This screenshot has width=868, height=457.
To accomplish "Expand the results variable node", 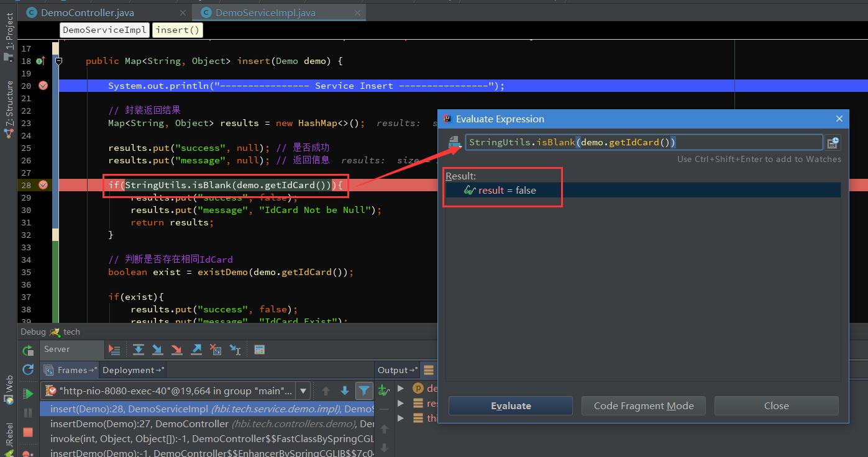I will pos(401,403).
